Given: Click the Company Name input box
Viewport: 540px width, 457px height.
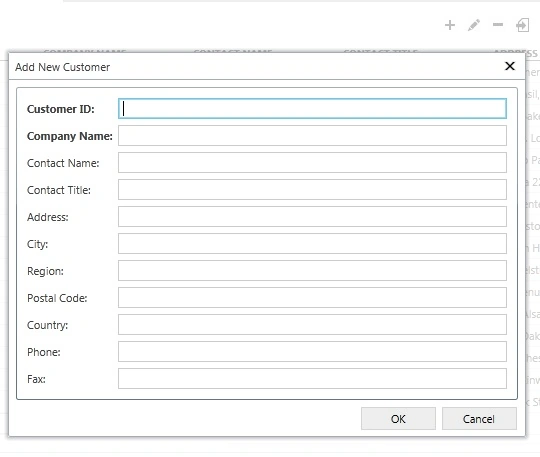Looking at the screenshot, I should 312,136.
